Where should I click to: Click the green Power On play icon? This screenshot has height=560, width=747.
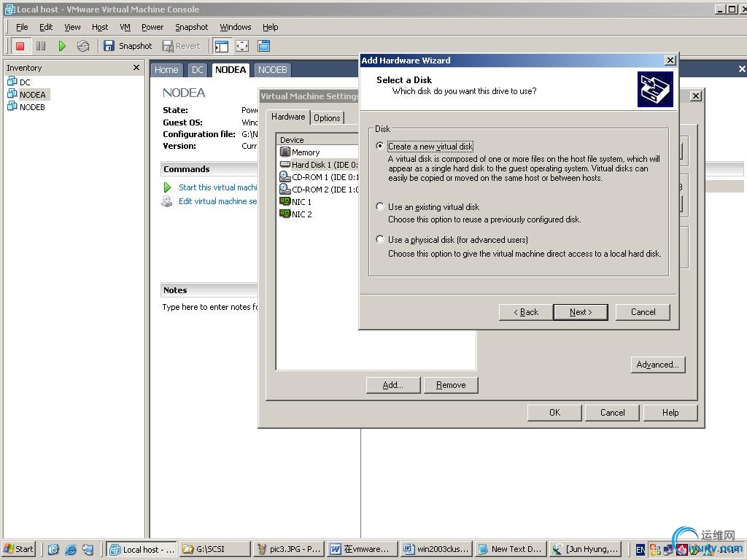[x=62, y=46]
